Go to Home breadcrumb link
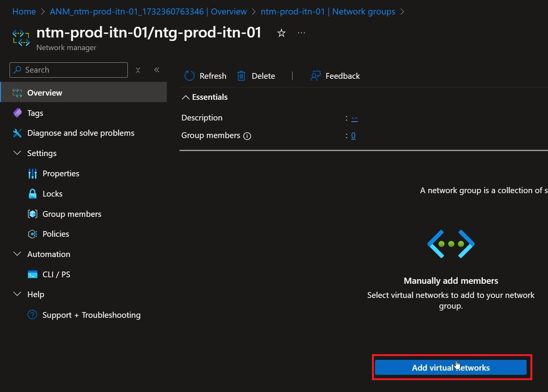548x392 pixels. point(24,11)
